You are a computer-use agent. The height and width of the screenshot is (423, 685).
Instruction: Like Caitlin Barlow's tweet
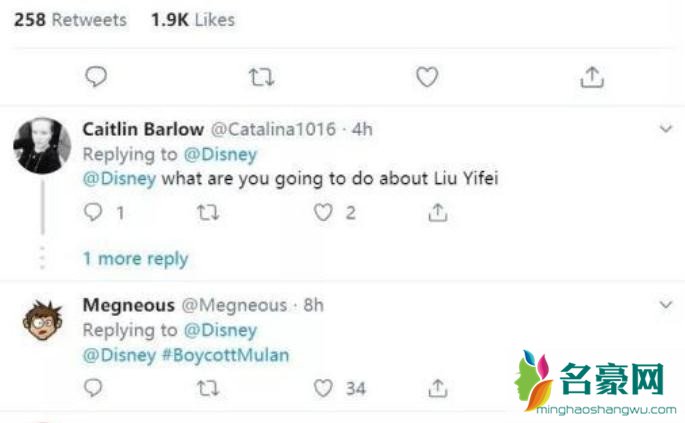pos(322,212)
